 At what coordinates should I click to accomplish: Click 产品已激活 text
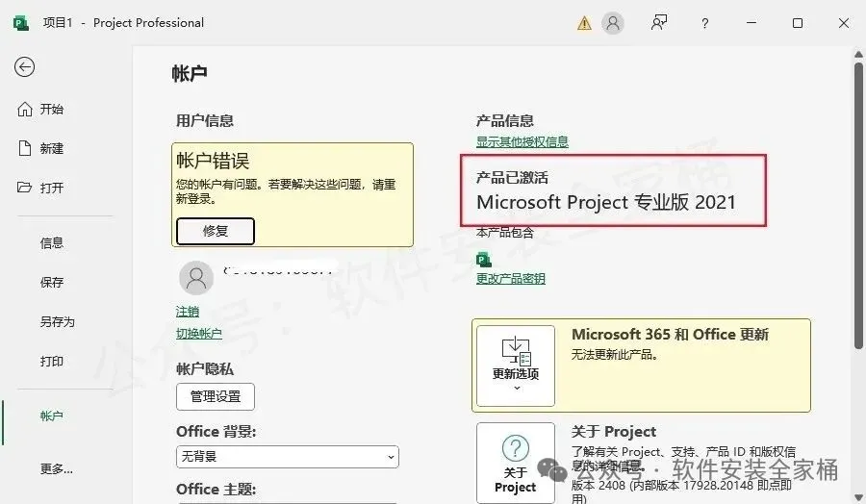[x=512, y=177]
